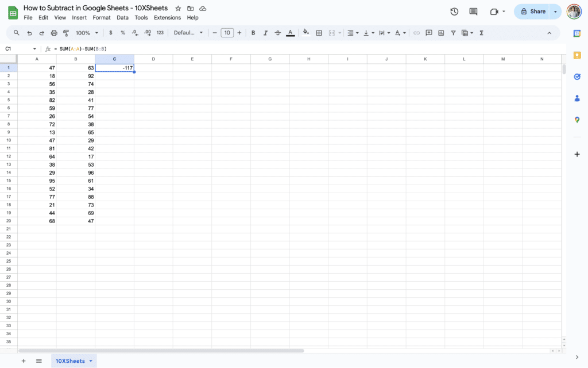Expand the horizontal align dropdown

(357, 33)
